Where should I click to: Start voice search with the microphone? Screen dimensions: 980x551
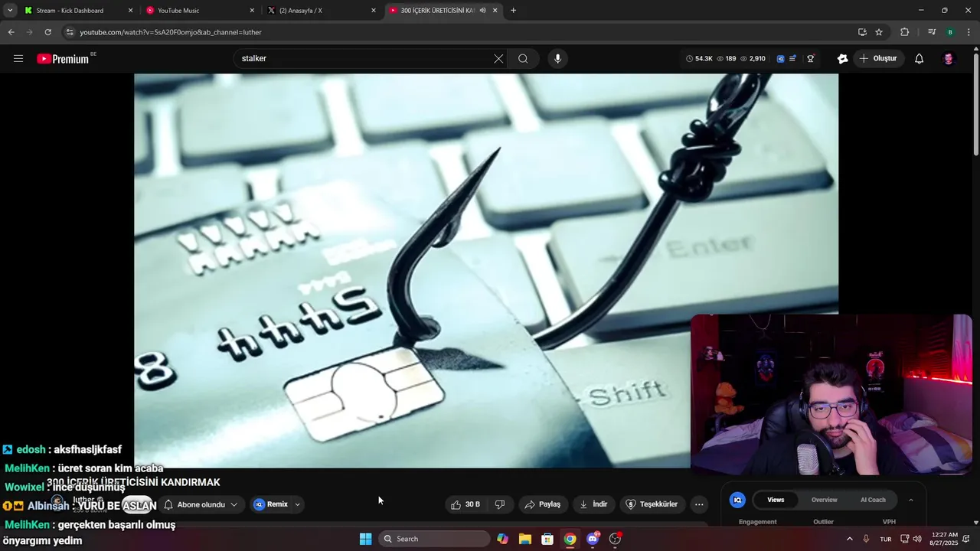click(557, 58)
